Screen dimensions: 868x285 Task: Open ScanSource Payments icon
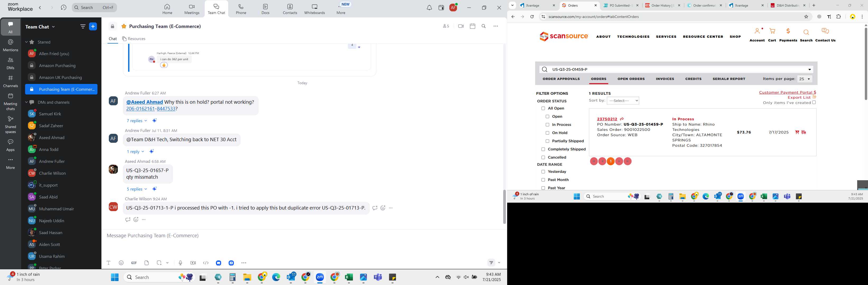point(788,35)
